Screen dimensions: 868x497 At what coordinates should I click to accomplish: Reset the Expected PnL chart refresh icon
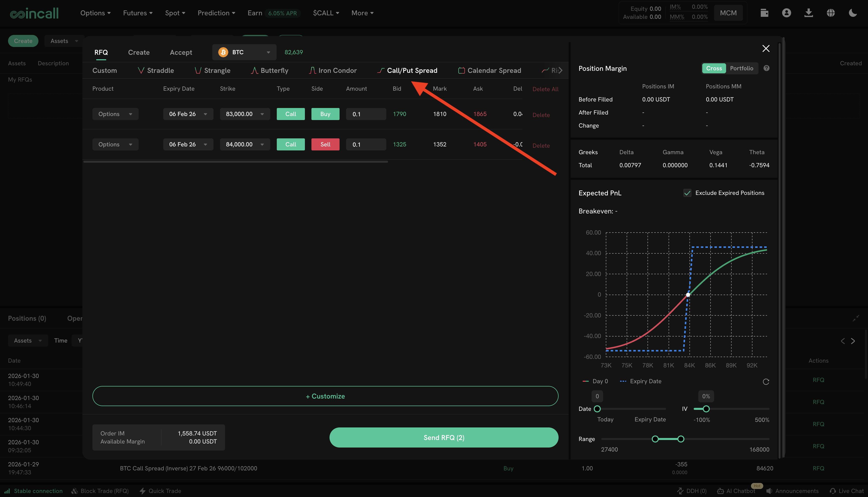pos(766,382)
